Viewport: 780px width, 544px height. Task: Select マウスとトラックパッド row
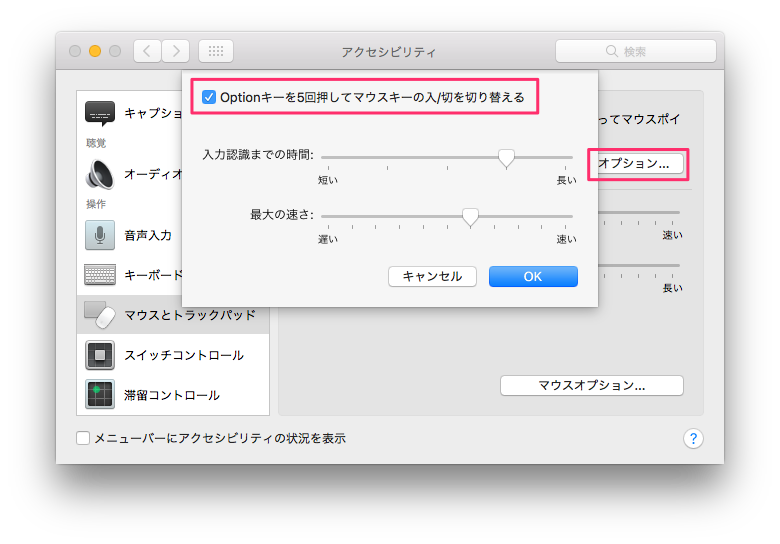tap(173, 314)
